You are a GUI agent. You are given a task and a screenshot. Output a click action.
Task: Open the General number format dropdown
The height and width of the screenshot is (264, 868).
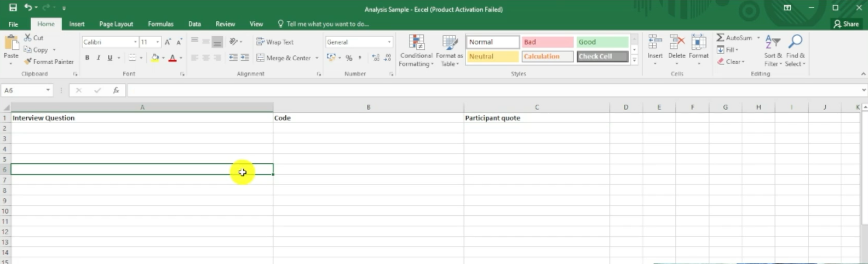[x=389, y=42]
